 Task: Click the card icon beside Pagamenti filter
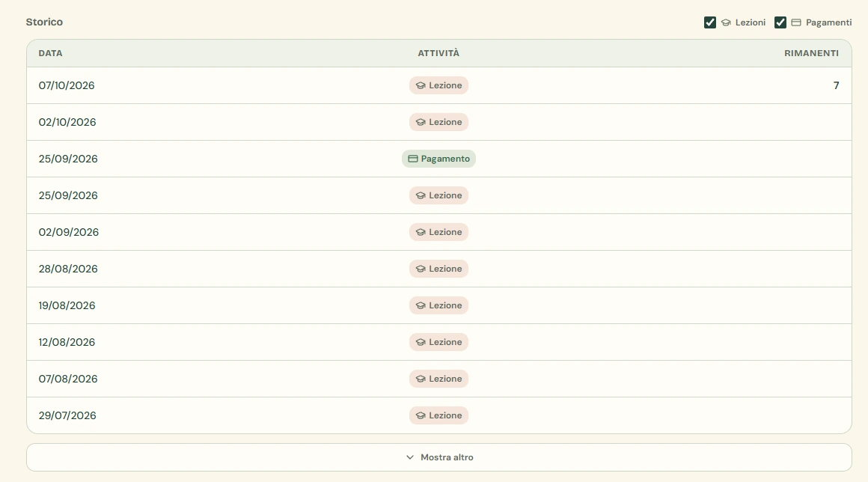796,22
